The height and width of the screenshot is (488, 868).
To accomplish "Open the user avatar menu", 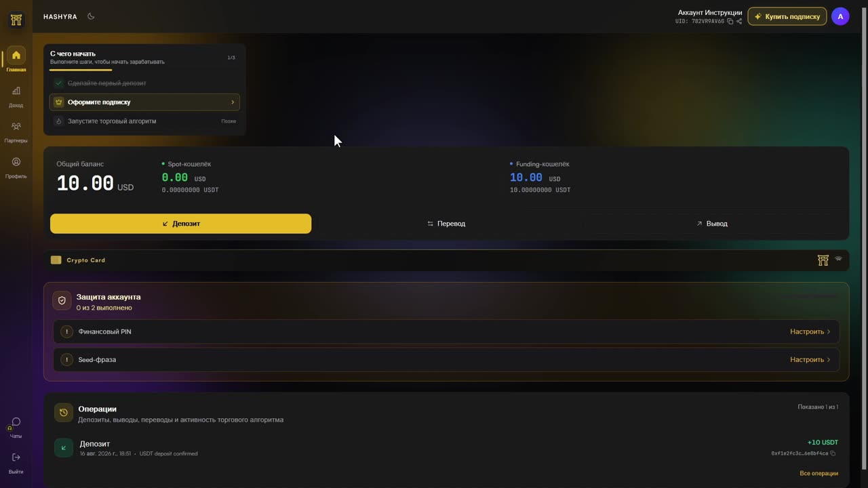I will (x=840, y=16).
